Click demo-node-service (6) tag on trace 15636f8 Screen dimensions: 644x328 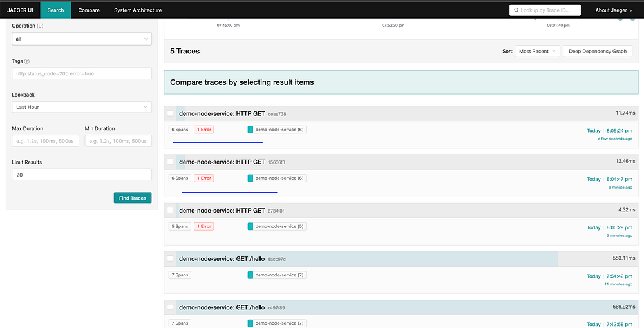click(x=277, y=178)
